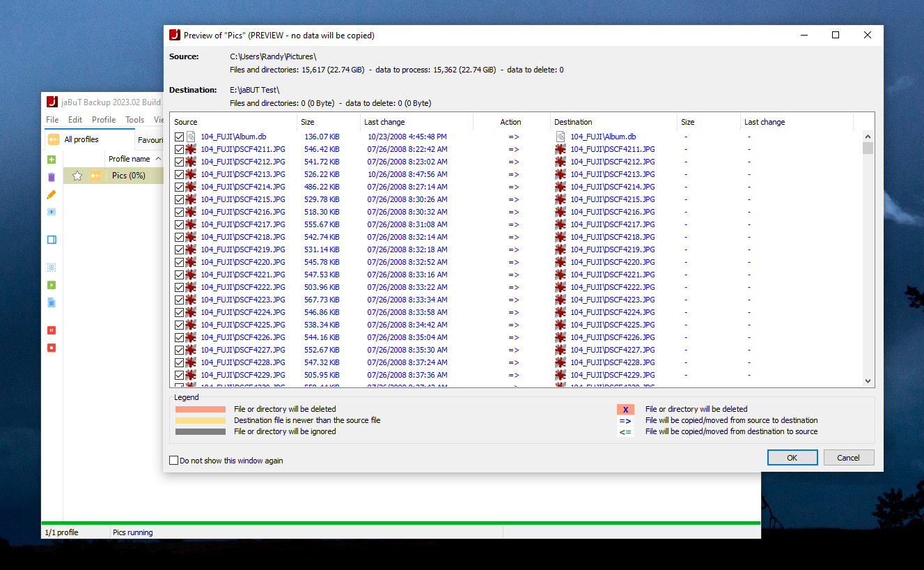Open the Profile menu
This screenshot has width=924, height=570.
(104, 120)
